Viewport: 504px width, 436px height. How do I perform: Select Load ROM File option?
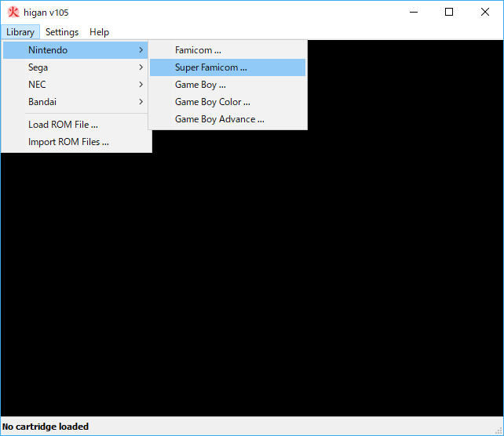coord(63,125)
